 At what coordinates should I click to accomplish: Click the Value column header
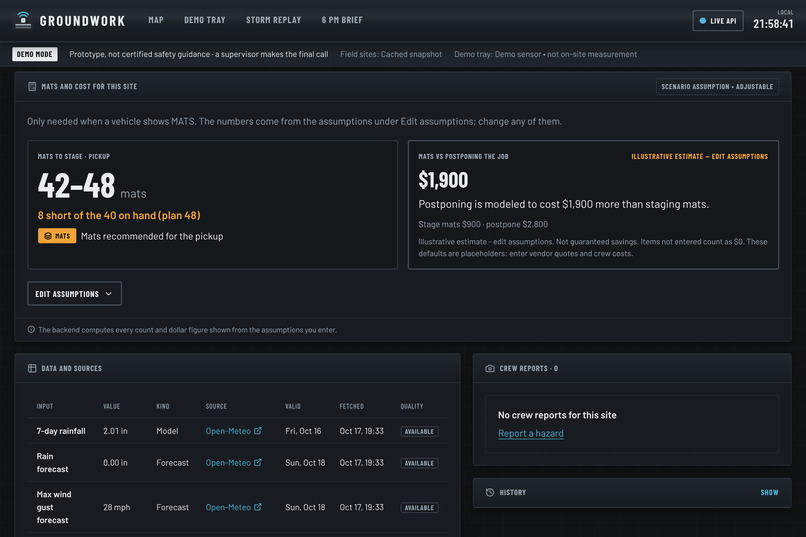(112, 406)
